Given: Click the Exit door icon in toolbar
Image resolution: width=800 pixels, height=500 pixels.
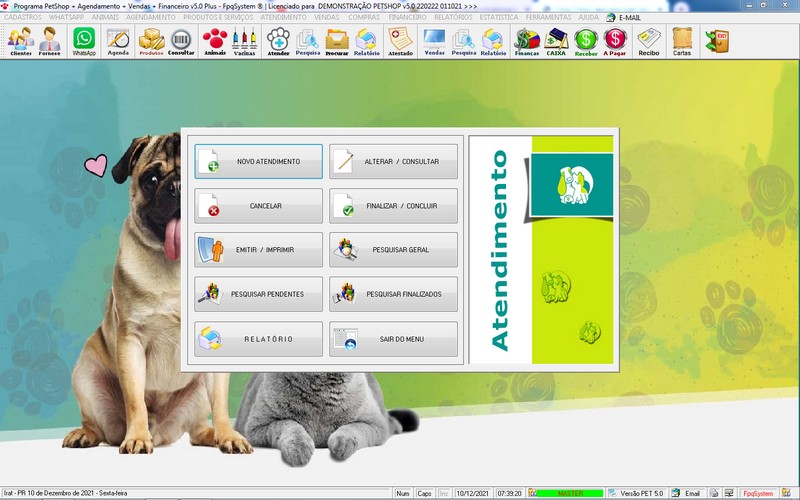Looking at the screenshot, I should pos(717,42).
